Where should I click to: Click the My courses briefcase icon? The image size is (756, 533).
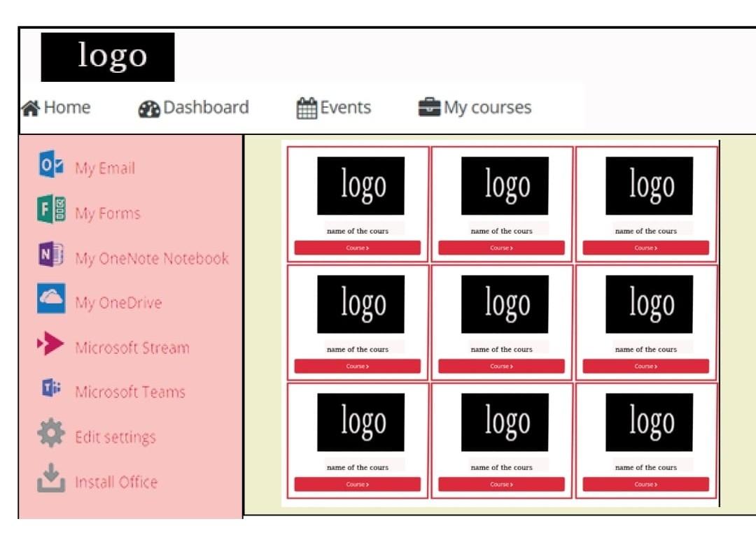click(x=429, y=106)
